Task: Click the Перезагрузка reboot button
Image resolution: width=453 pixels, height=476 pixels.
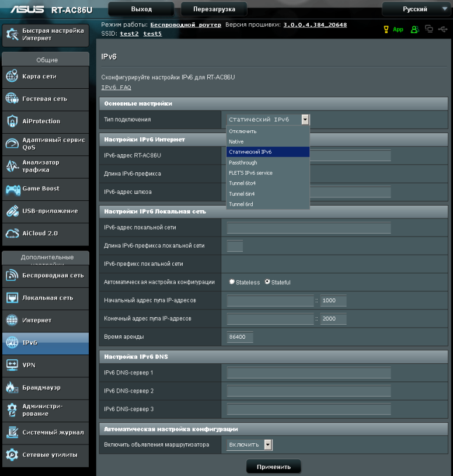Action: tap(214, 9)
